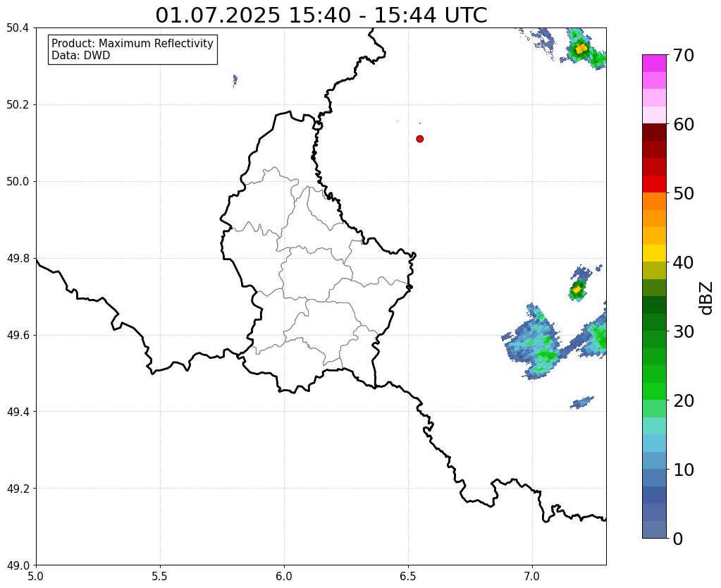
Task: Click the red dot marker on the map
Action: (419, 139)
